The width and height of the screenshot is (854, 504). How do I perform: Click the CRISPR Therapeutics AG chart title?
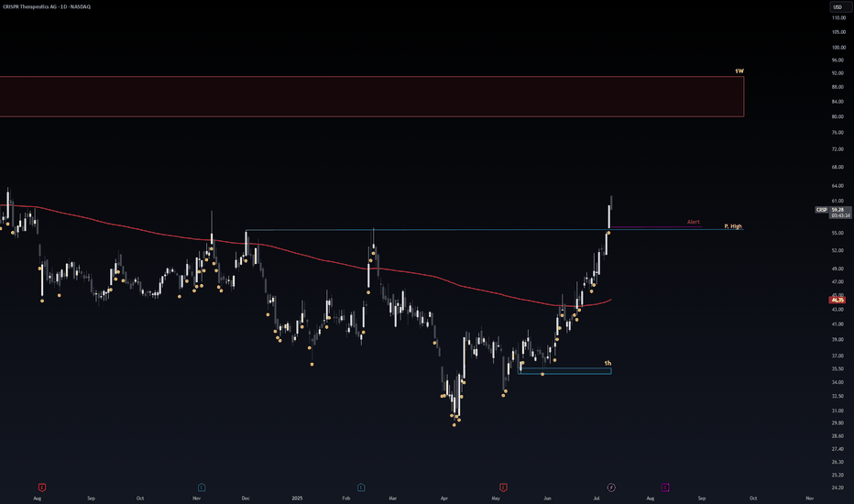coord(47,6)
